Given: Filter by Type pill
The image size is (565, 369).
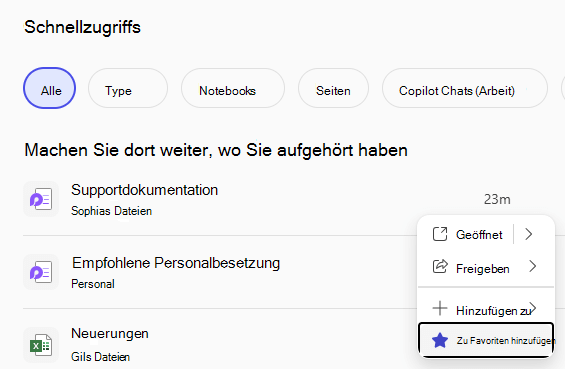Looking at the screenshot, I should [x=128, y=88].
